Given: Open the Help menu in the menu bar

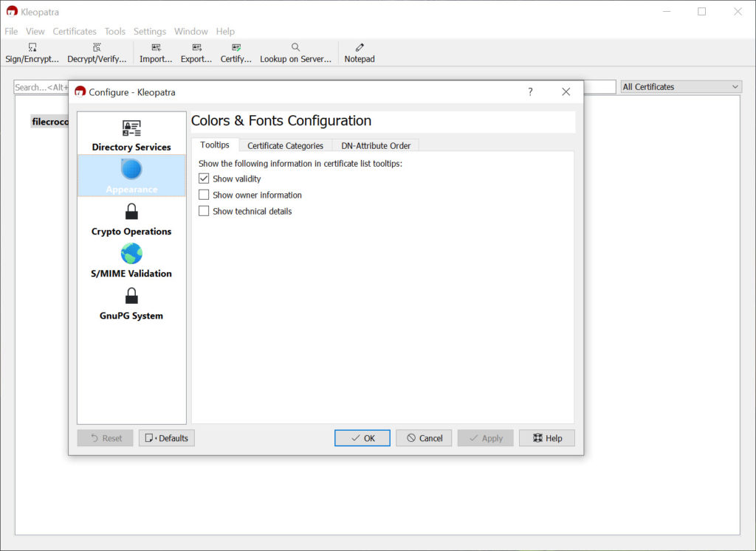Looking at the screenshot, I should pyautogui.click(x=225, y=31).
